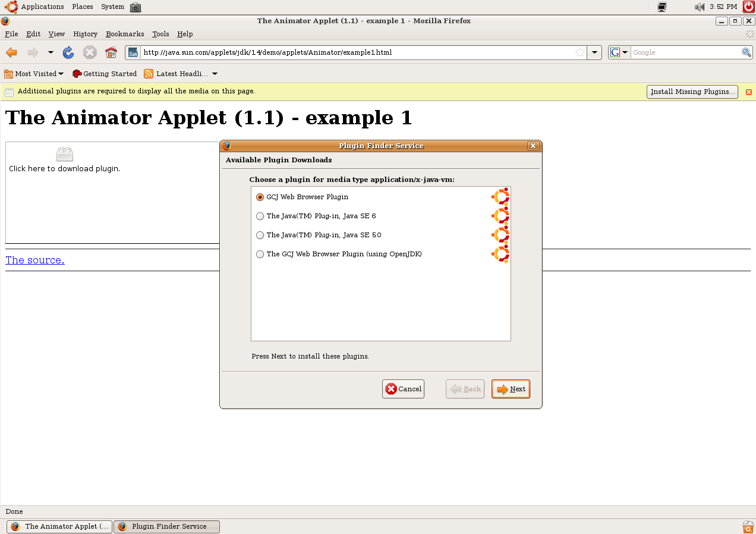Viewport: 756px width, 534px height.
Task: Close the plugin notification bar
Action: 749,92
